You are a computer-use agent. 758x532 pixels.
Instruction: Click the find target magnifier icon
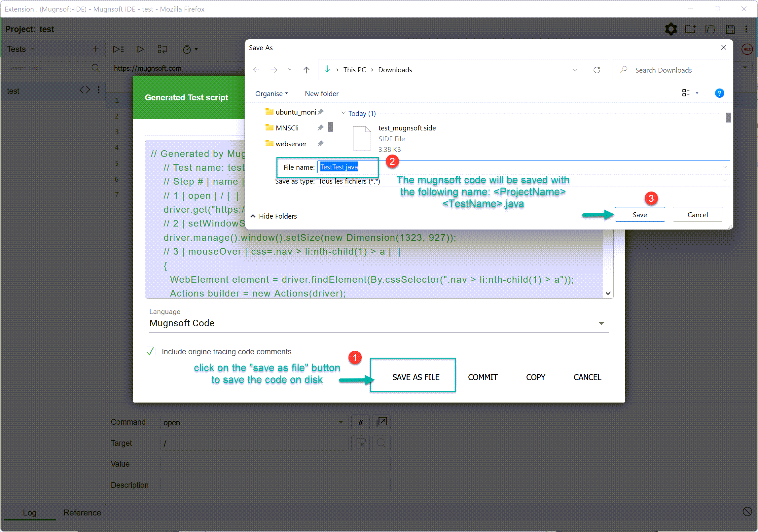pos(382,443)
